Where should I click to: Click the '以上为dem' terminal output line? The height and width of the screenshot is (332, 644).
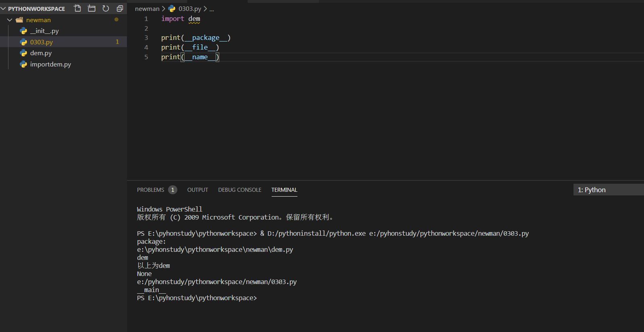point(154,266)
